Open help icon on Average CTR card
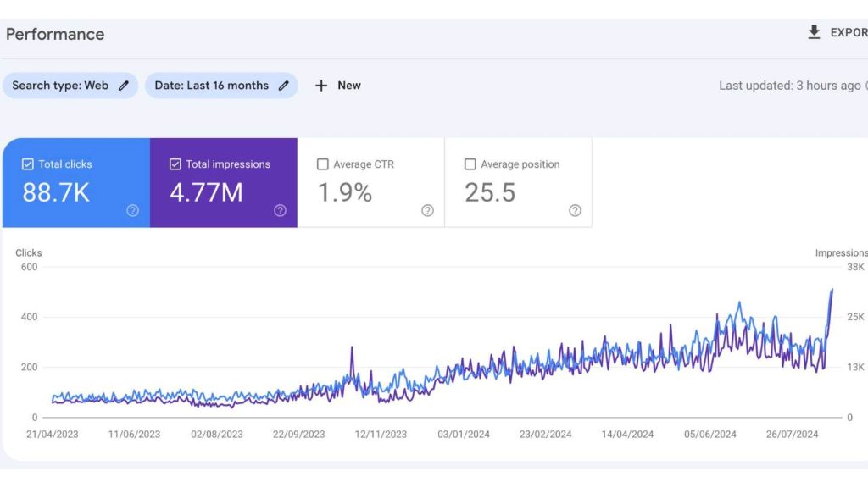868x488 pixels. (x=427, y=211)
